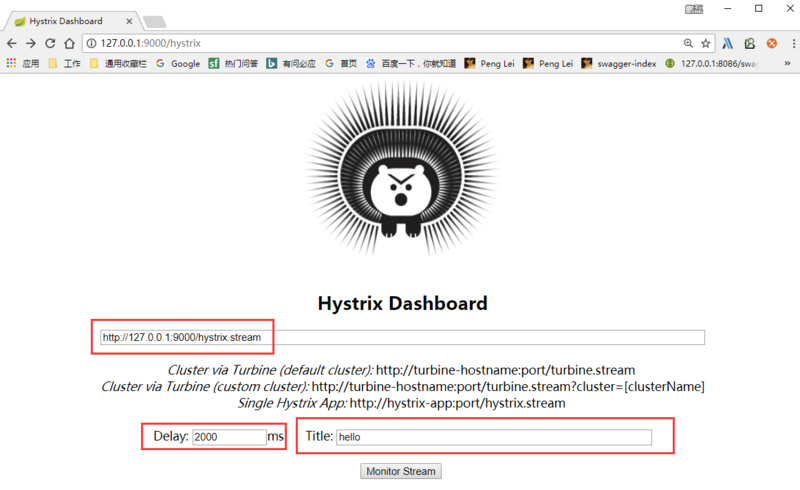Click the blue slanted-lines extension icon
The width and height of the screenshot is (800, 490).
click(728, 43)
